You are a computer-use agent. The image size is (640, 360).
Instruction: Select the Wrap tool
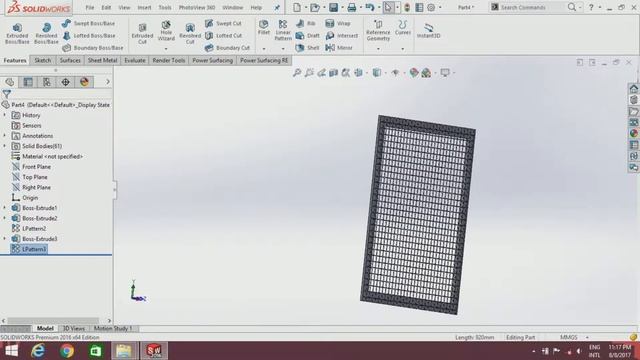338,24
